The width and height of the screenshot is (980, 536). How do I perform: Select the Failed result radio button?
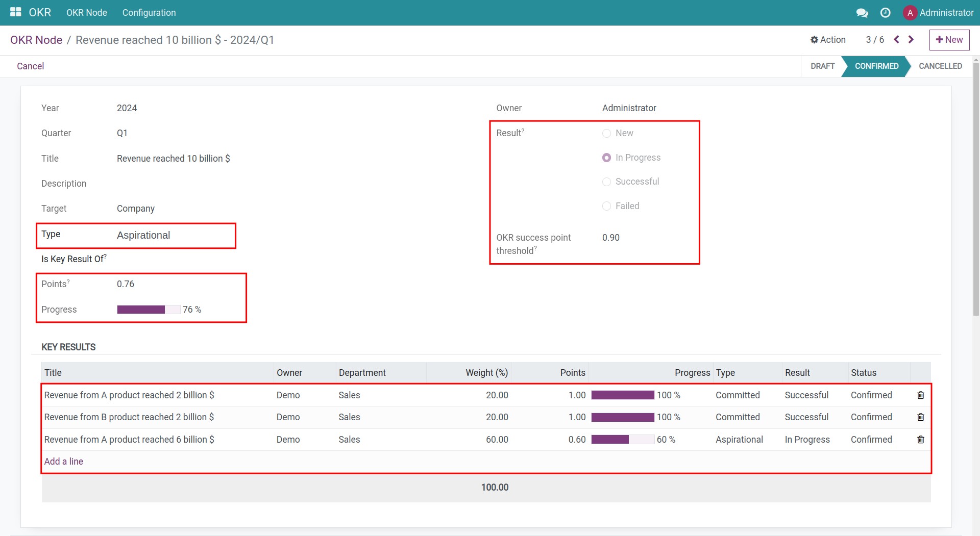pos(606,206)
